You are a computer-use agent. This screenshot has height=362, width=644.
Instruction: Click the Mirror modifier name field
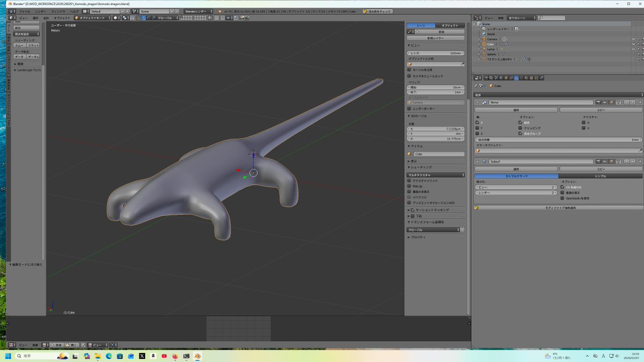click(x=540, y=102)
